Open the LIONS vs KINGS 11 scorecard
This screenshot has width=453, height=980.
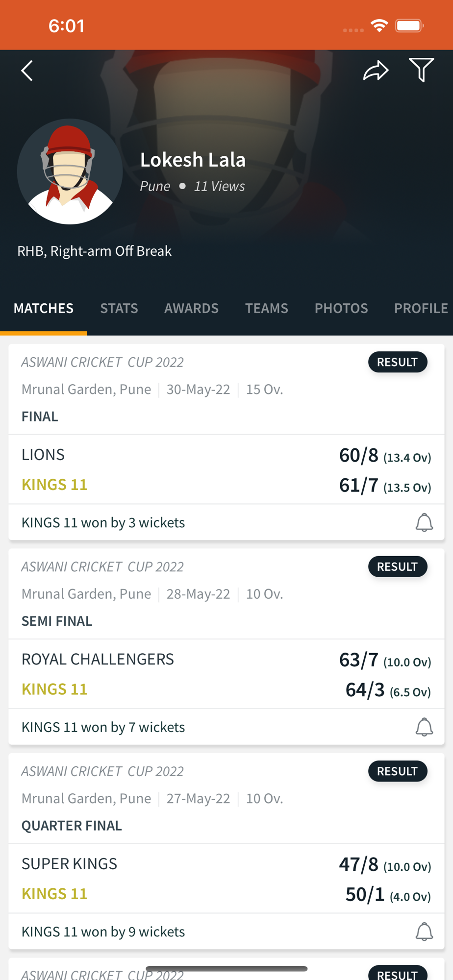[226, 469]
